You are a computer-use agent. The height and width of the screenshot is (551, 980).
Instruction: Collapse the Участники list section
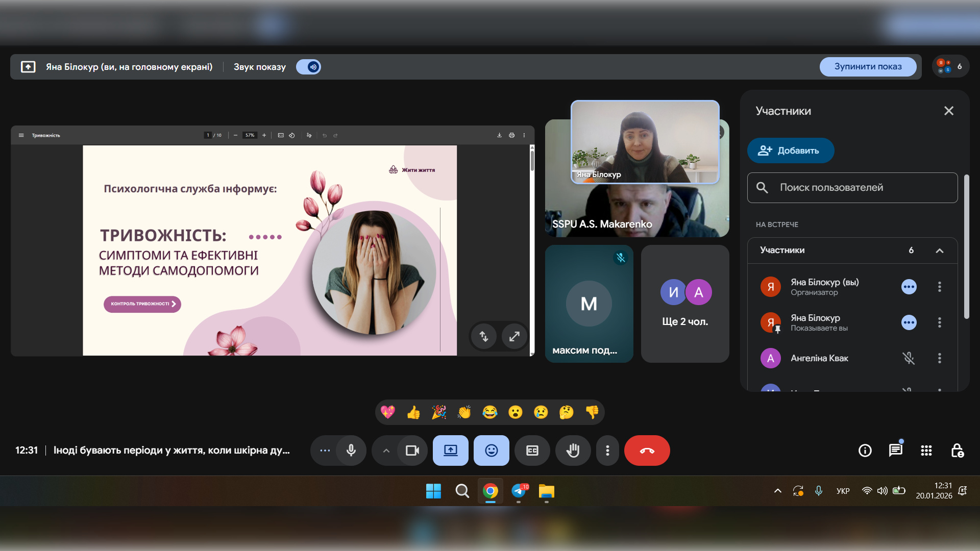pyautogui.click(x=939, y=251)
